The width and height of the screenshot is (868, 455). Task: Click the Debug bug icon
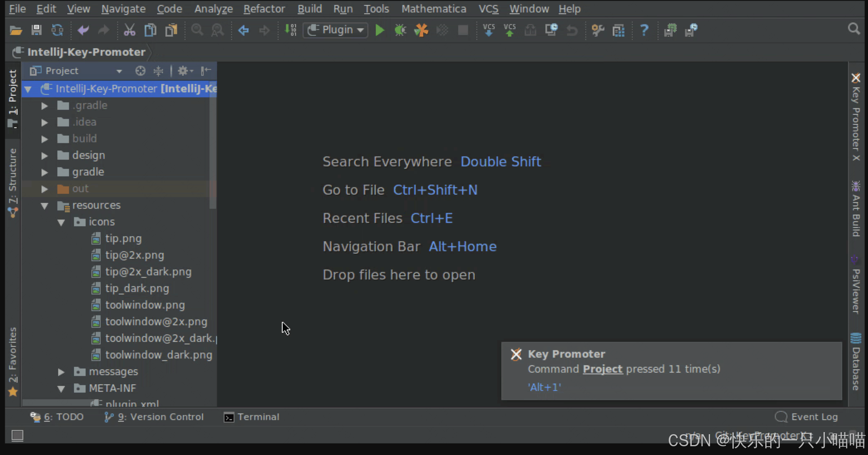(x=400, y=30)
